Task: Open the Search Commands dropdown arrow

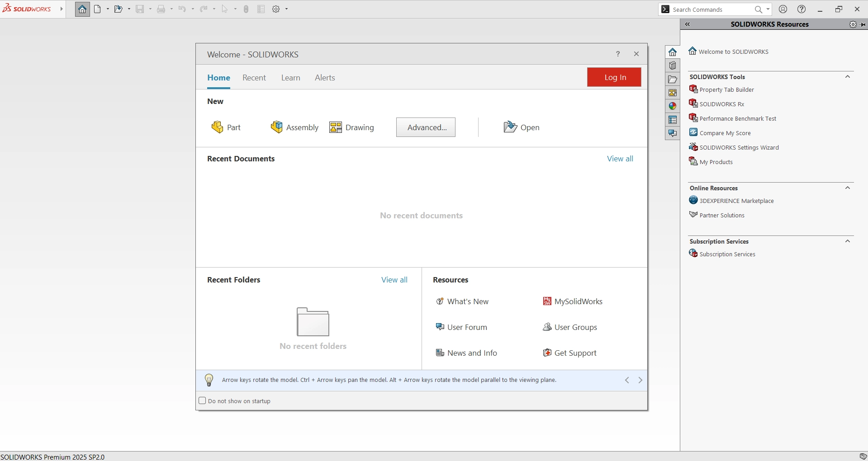Action: click(768, 9)
